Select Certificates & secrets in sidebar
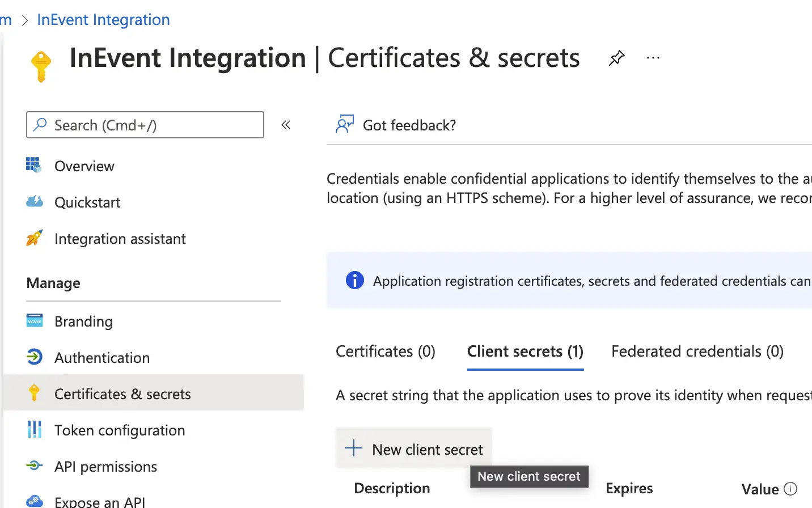 (x=154, y=392)
